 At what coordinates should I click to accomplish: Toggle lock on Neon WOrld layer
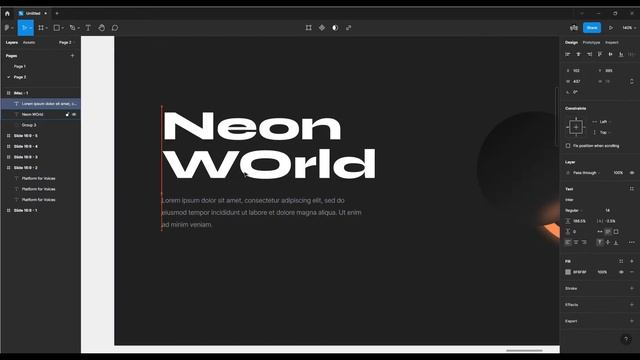click(x=67, y=115)
